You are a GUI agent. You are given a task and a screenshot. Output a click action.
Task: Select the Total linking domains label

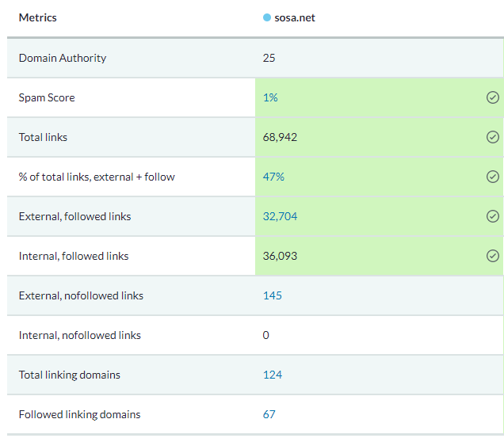click(x=70, y=375)
